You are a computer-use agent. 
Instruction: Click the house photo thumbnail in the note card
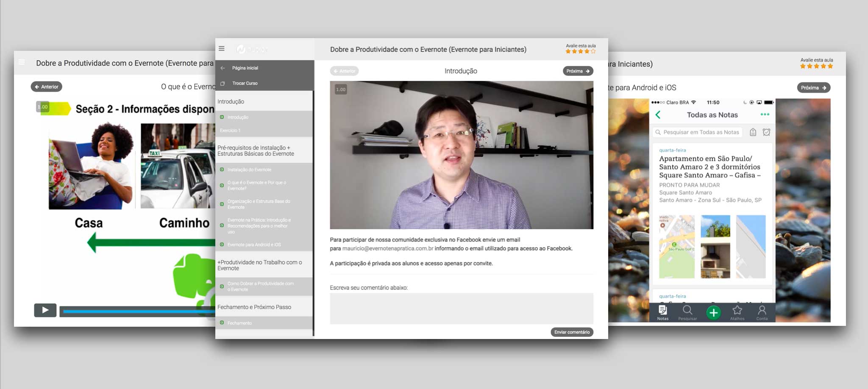715,247
